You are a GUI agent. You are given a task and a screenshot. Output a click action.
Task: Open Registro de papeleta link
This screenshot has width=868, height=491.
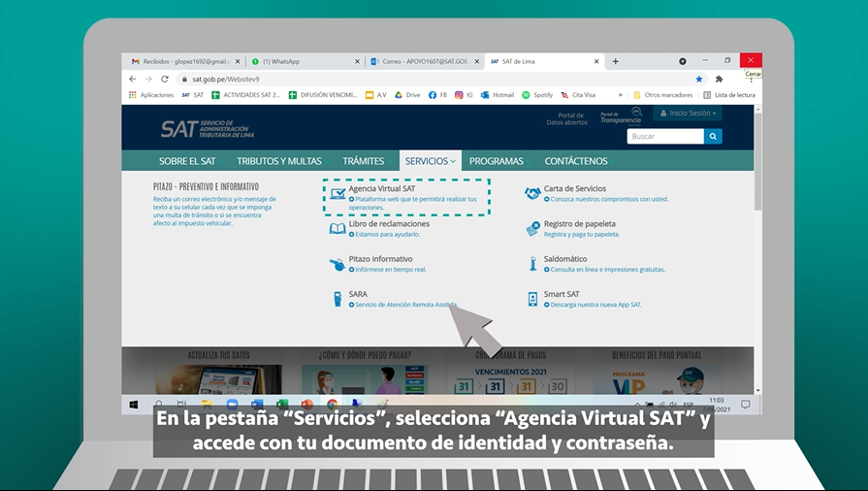(579, 224)
